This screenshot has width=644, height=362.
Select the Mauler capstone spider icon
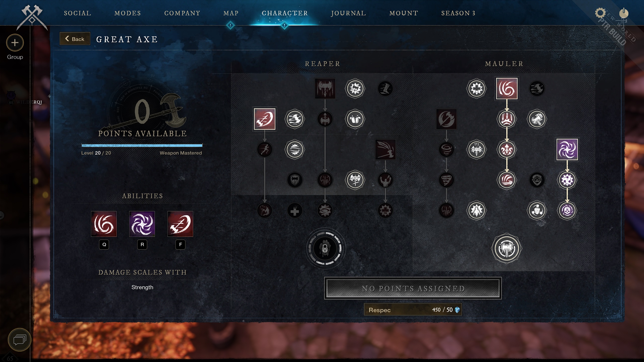506,248
